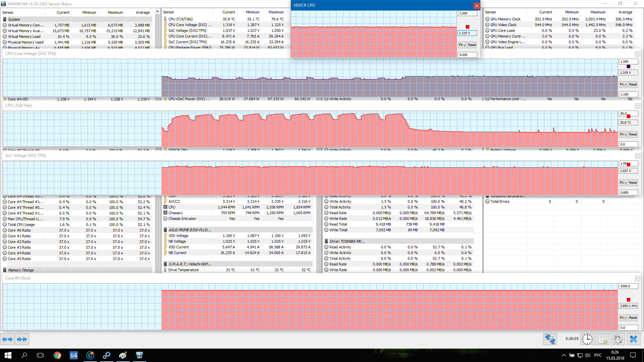Click the clock reset-timer icon
Screen dimensions: 644x362
(587, 339)
